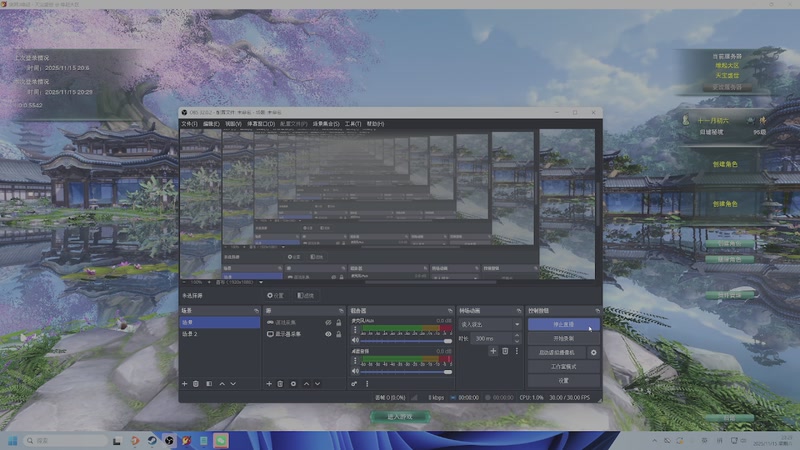Open the File menu in OBS
The image size is (800, 450).
(x=189, y=124)
